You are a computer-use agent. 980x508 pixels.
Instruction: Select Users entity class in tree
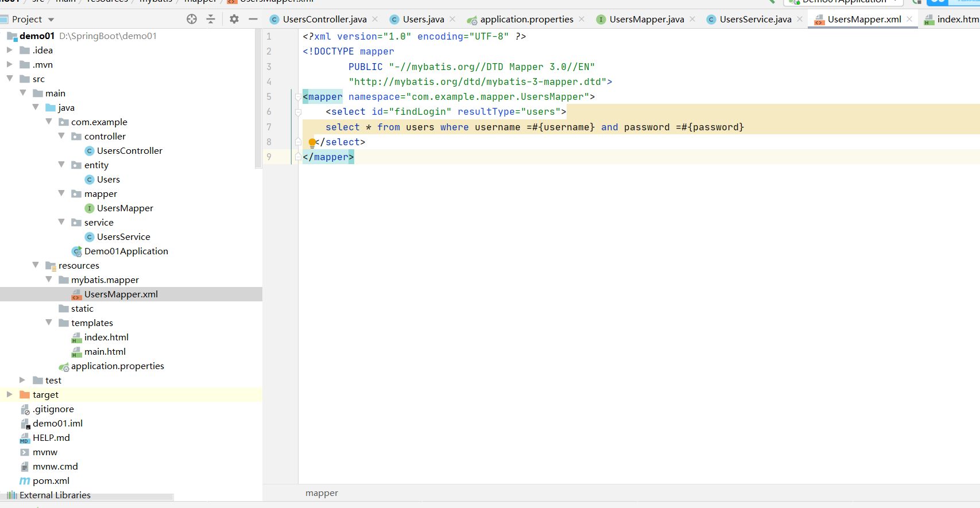(x=108, y=179)
